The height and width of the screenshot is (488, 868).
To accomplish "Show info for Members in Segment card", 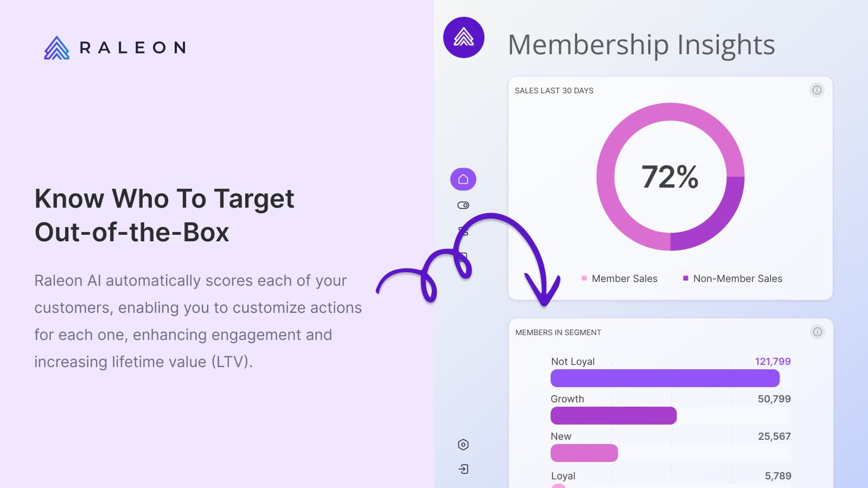I will click(817, 332).
